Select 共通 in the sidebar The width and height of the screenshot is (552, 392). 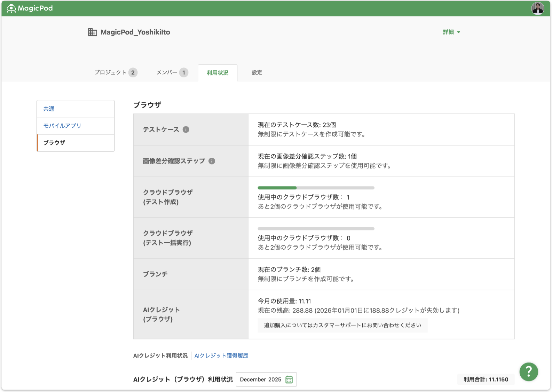click(x=76, y=109)
